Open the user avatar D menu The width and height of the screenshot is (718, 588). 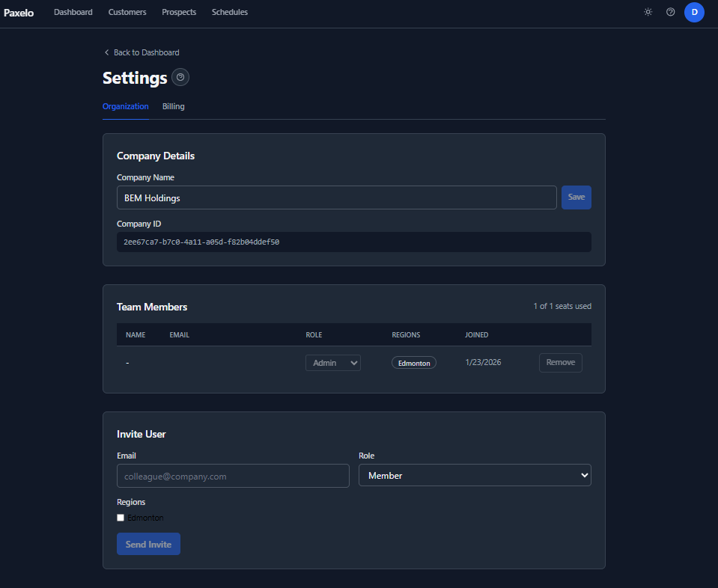tap(694, 12)
